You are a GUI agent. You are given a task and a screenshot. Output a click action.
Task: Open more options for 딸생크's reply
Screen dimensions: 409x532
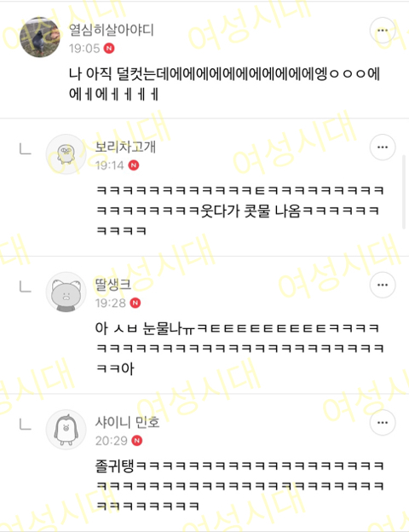pyautogui.click(x=383, y=285)
